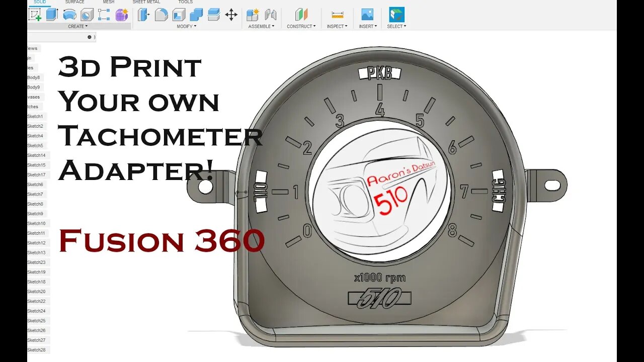The height and width of the screenshot is (362, 644).
Task: Select Sketch23 in the browser
Action: pyautogui.click(x=36, y=262)
